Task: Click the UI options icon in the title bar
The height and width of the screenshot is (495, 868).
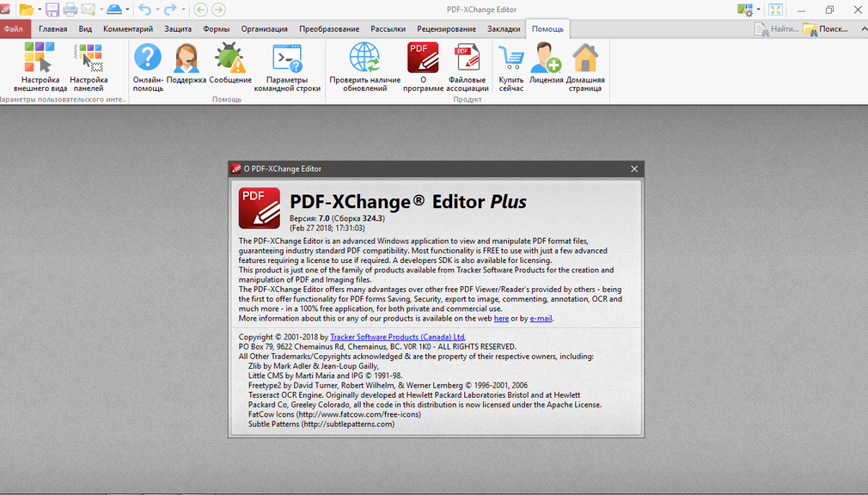Action: coord(745,9)
